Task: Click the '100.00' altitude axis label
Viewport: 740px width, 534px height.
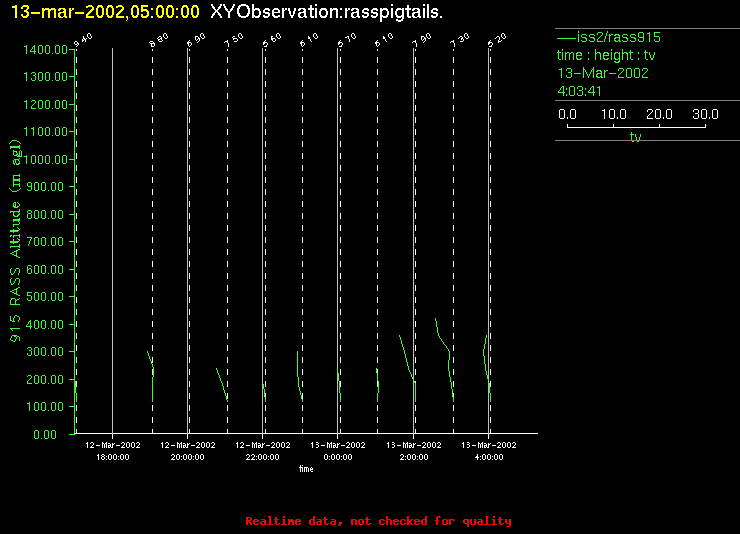Action: pos(45,407)
